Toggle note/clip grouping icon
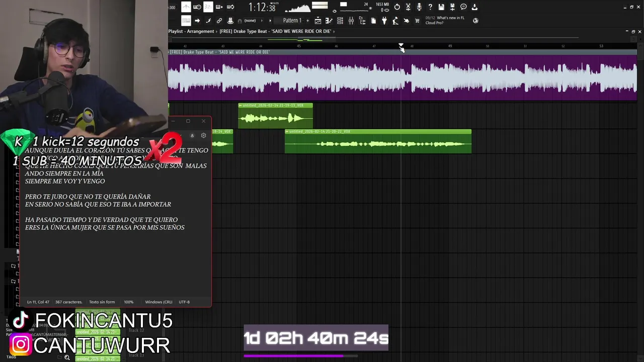The width and height of the screenshot is (644, 362). 208,21
